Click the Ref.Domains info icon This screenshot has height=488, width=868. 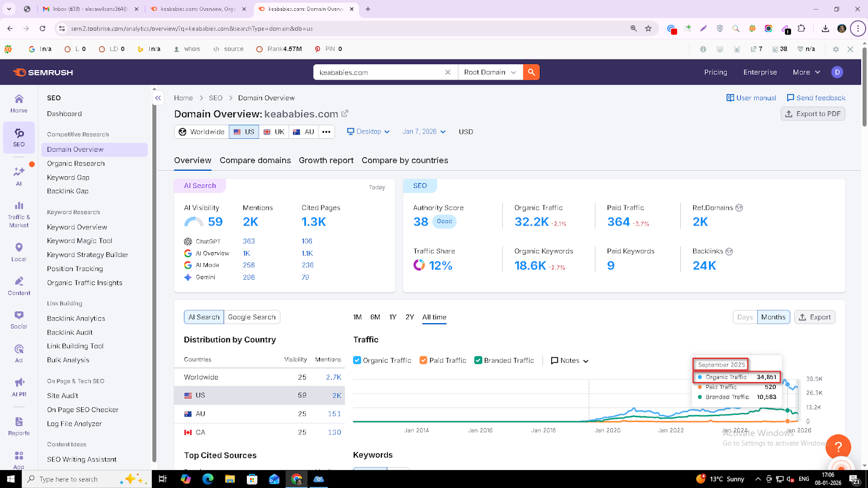point(739,208)
